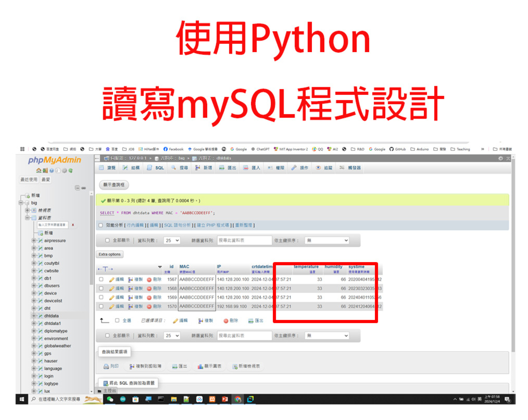528x420 pixels.
Task: Expand the dhtdata table node
Action: (34, 316)
